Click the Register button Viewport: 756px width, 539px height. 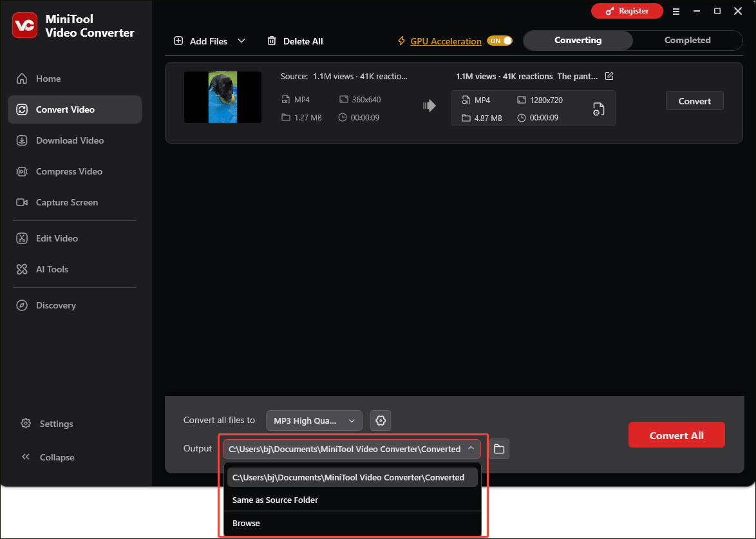pos(627,11)
